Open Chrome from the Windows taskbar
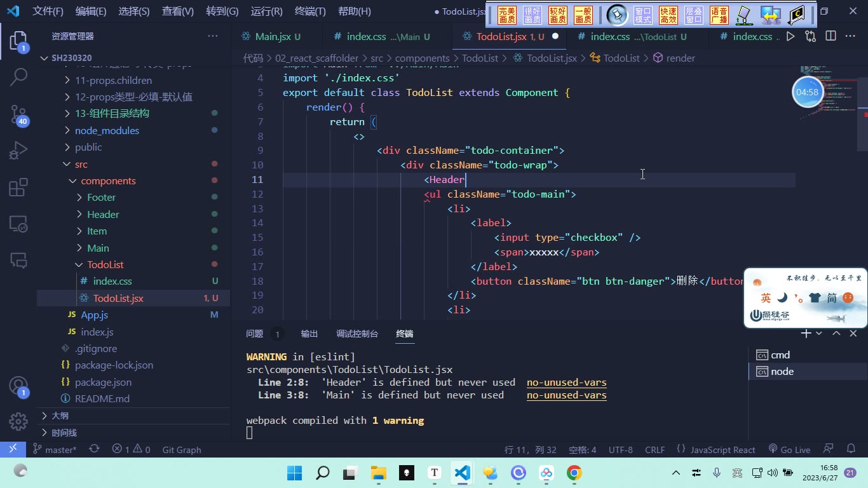This screenshot has width=868, height=488. coord(574,473)
